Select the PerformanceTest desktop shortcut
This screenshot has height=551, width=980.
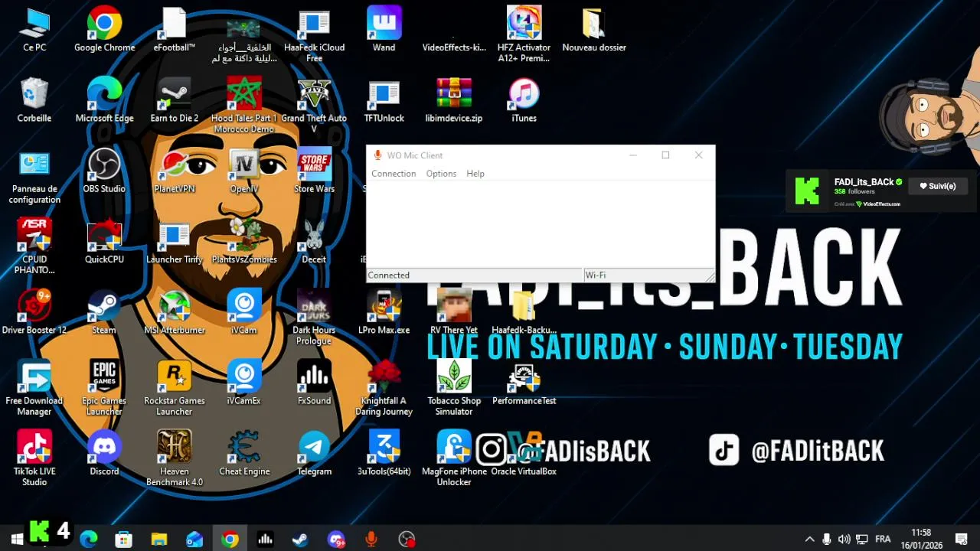[524, 383]
